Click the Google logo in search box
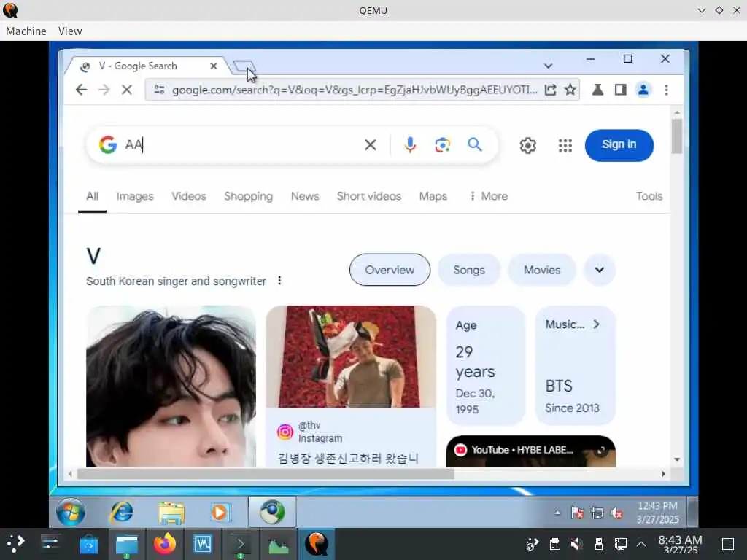The height and width of the screenshot is (560, 747). tap(108, 144)
